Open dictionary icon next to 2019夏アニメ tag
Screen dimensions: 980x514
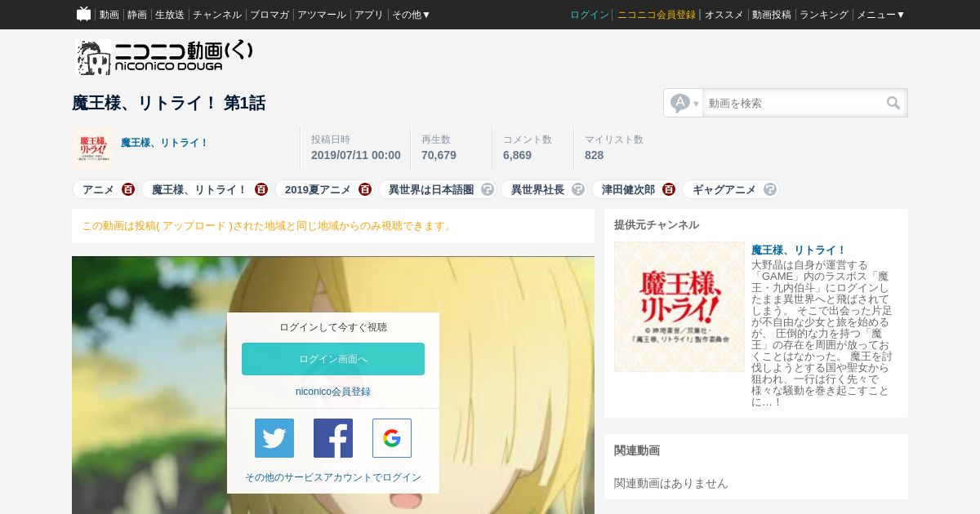tap(365, 189)
